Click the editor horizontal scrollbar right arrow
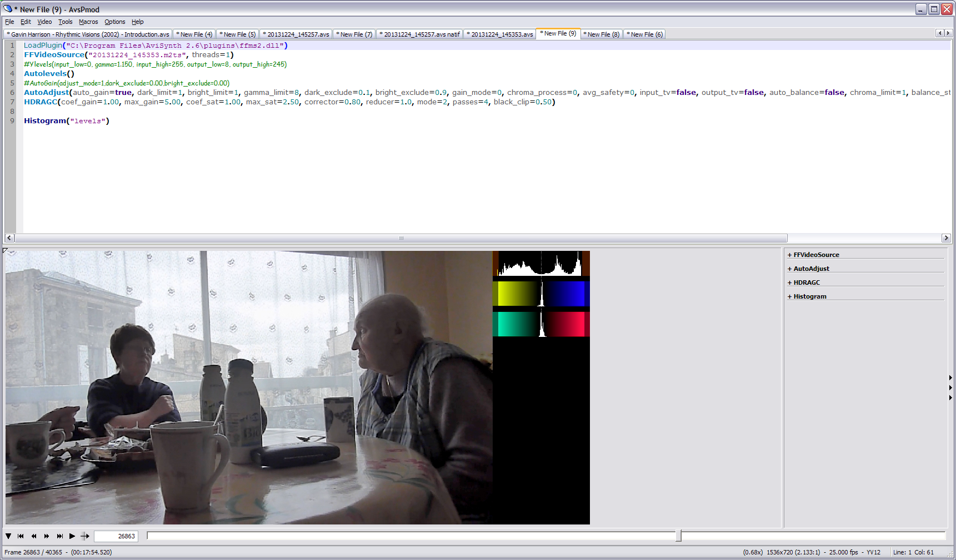 coord(946,238)
